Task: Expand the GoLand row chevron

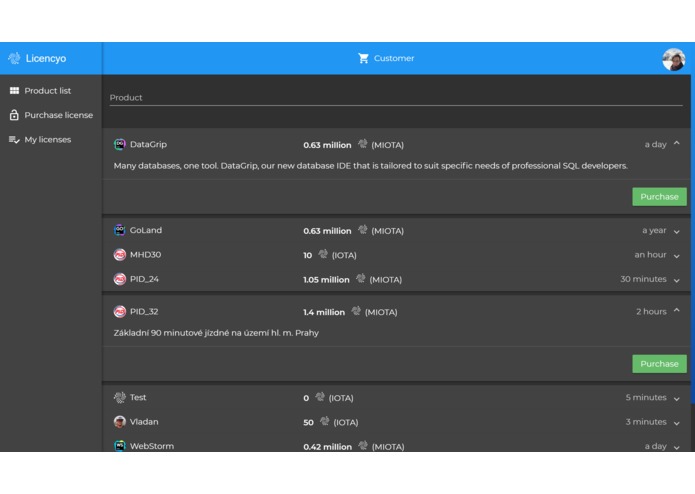Action: [x=676, y=231]
